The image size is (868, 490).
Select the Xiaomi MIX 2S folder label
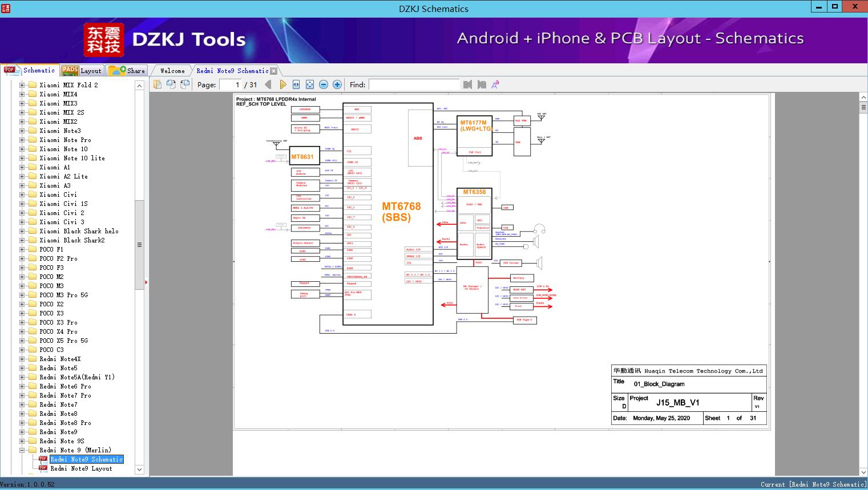(x=62, y=112)
